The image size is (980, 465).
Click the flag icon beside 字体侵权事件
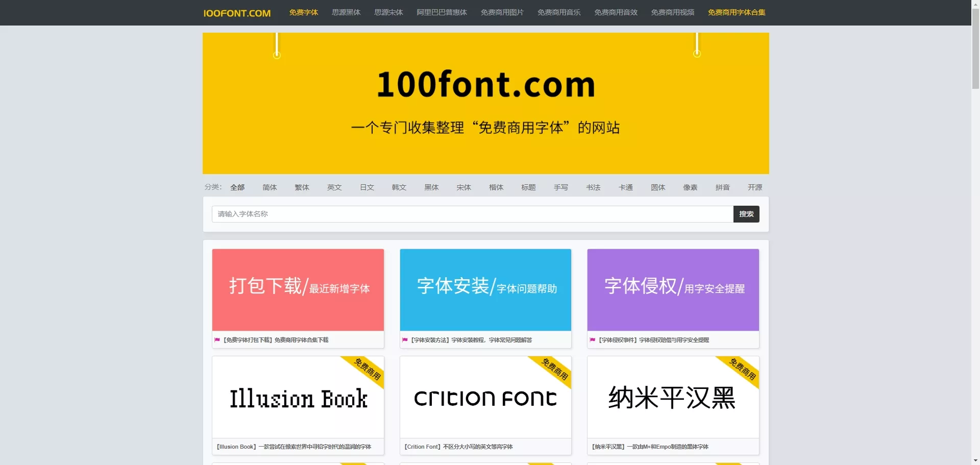click(593, 340)
